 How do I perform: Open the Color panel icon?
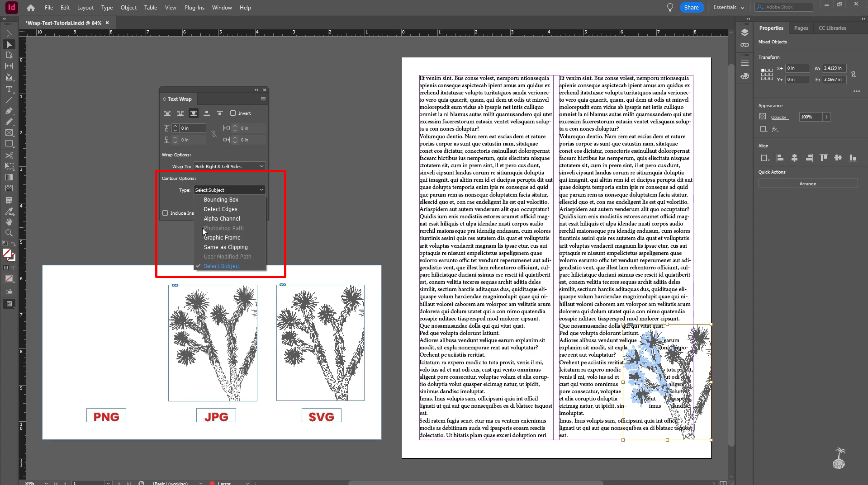pos(745,76)
